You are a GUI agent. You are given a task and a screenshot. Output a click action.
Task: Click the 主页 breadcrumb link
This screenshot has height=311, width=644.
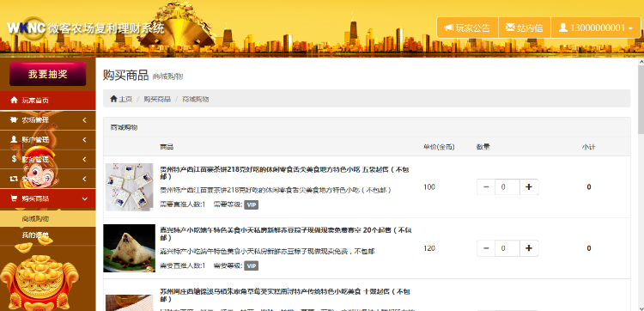pyautogui.click(x=125, y=99)
